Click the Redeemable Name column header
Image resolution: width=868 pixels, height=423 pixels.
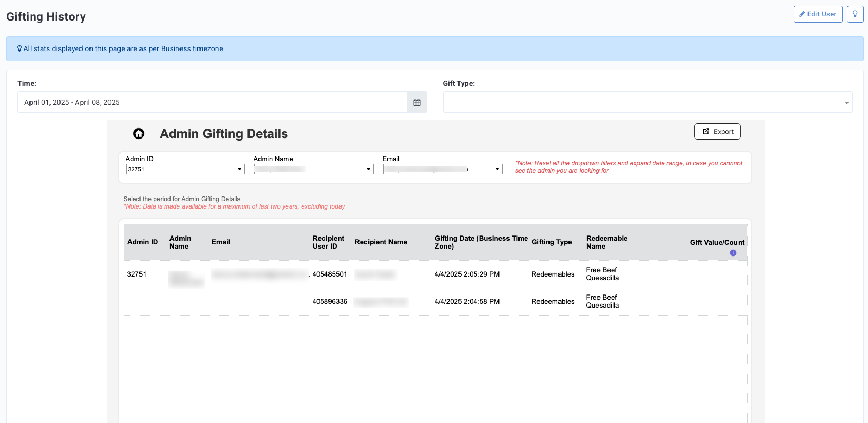point(607,242)
